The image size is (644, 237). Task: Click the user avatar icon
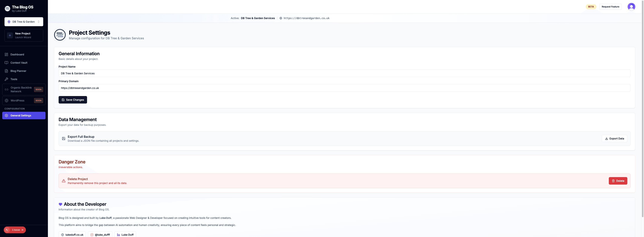coord(631,7)
